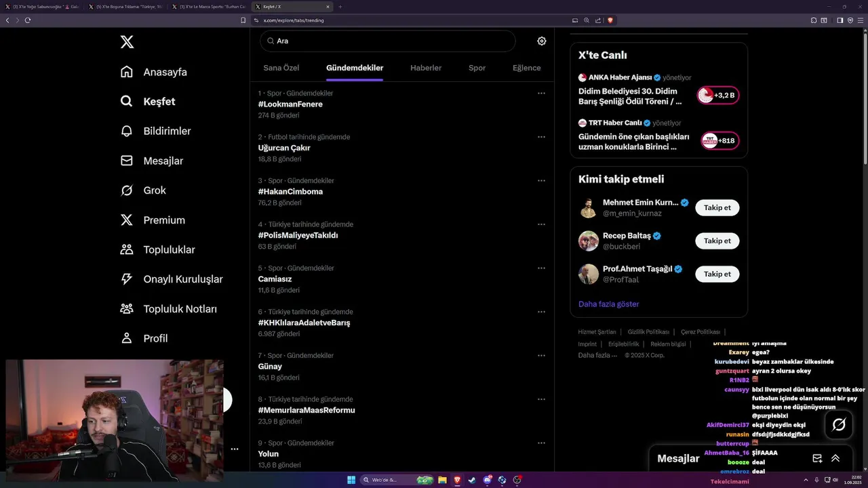Open more options for #KHKlılaraAdaletveBarış trend
This screenshot has height=488, width=868.
click(541, 312)
